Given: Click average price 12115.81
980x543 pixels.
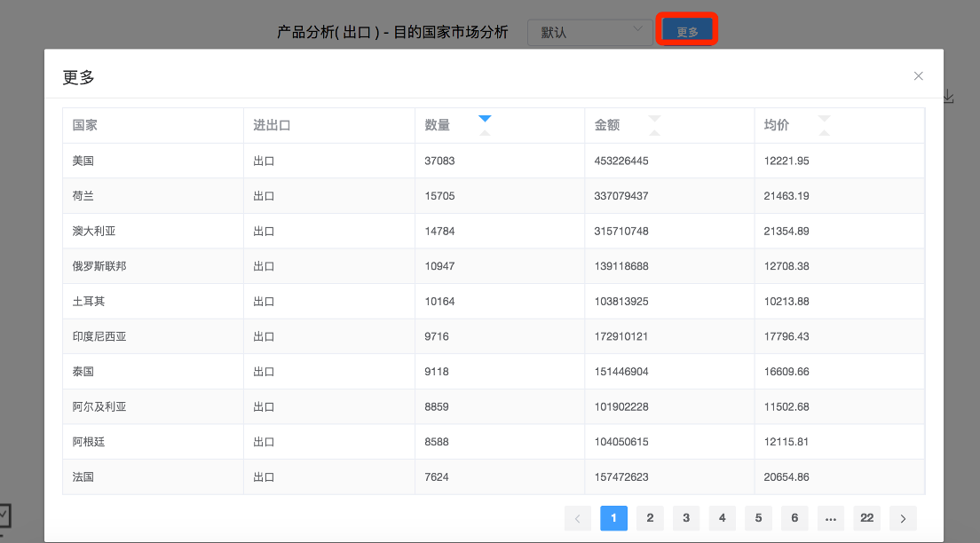Looking at the screenshot, I should click(786, 442).
